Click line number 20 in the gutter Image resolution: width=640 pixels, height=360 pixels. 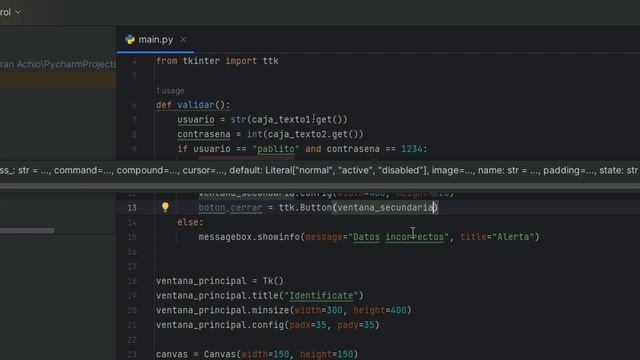click(132, 311)
